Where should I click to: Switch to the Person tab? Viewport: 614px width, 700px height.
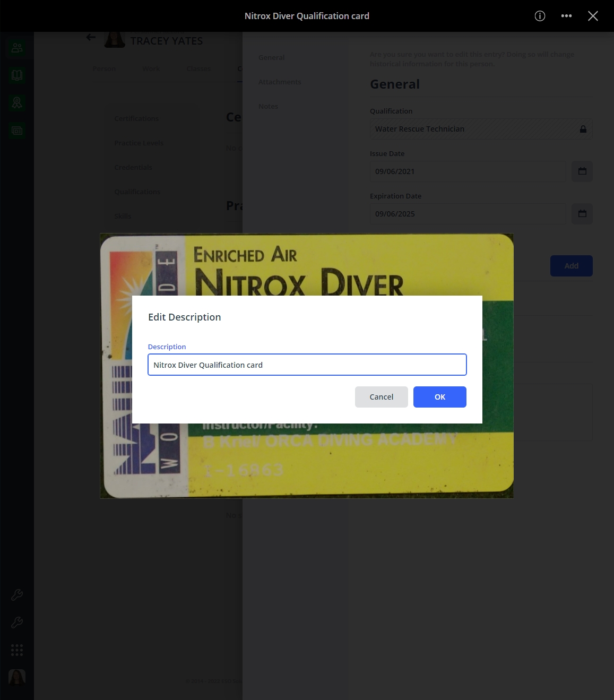(104, 68)
